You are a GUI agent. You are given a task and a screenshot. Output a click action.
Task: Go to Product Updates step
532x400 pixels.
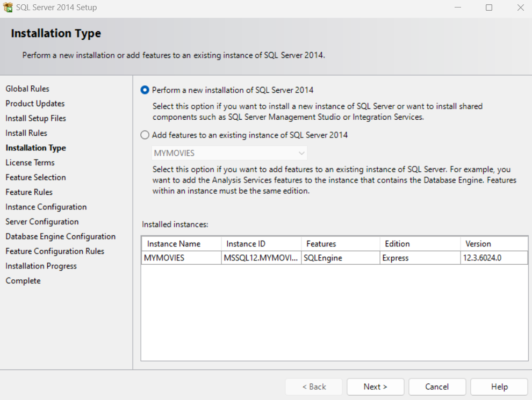35,104
